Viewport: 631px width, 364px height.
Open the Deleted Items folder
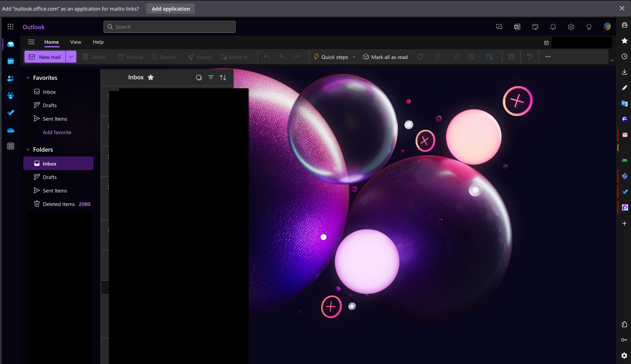[58, 204]
